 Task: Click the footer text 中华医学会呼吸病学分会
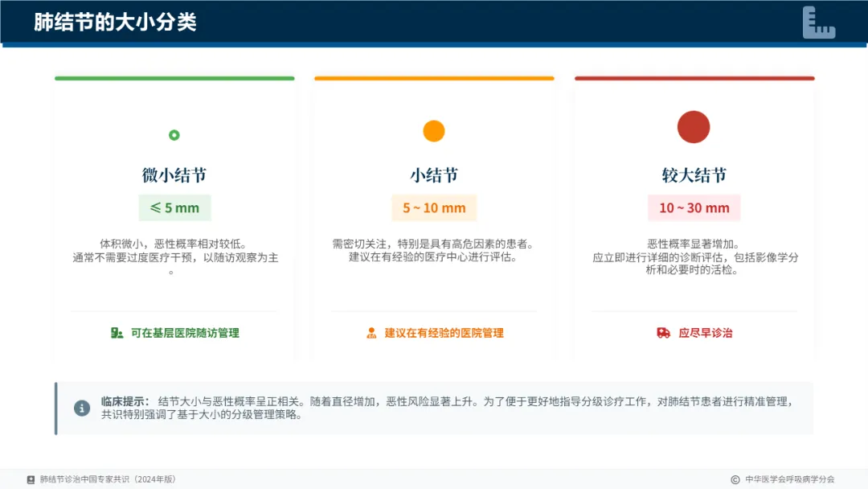789,479
